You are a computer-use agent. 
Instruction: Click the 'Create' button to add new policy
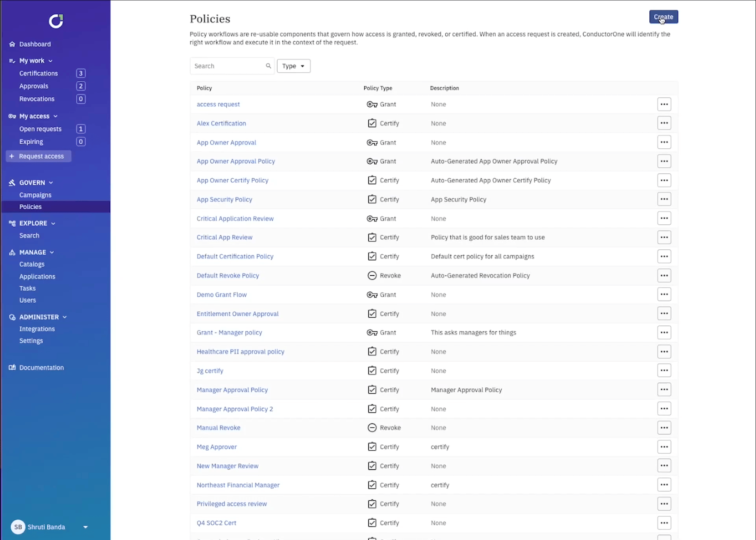pos(663,17)
